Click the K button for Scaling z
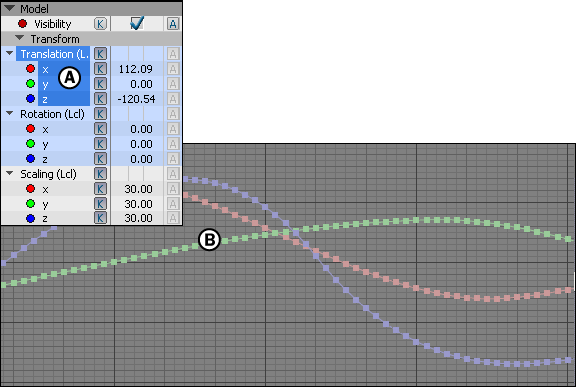 (100, 218)
